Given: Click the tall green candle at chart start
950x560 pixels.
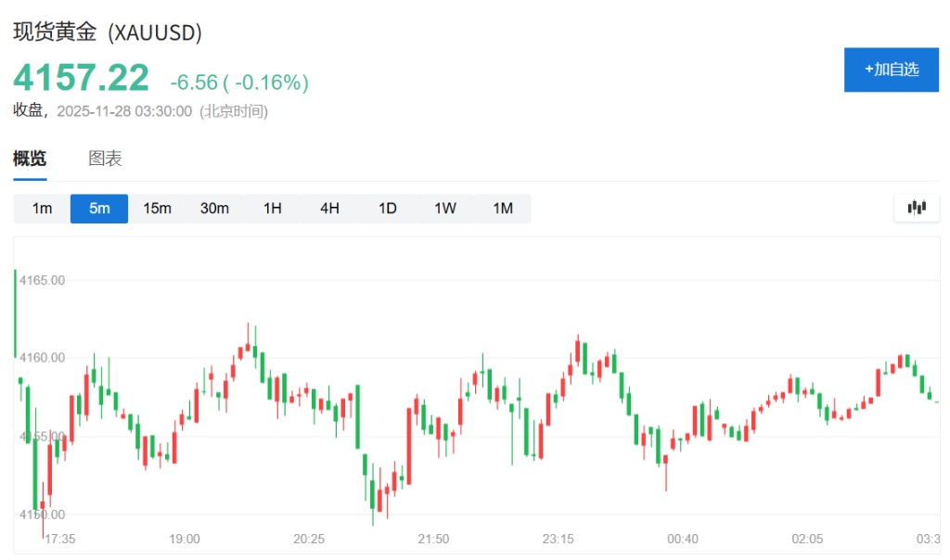Looking at the screenshot, I should click(16, 312).
